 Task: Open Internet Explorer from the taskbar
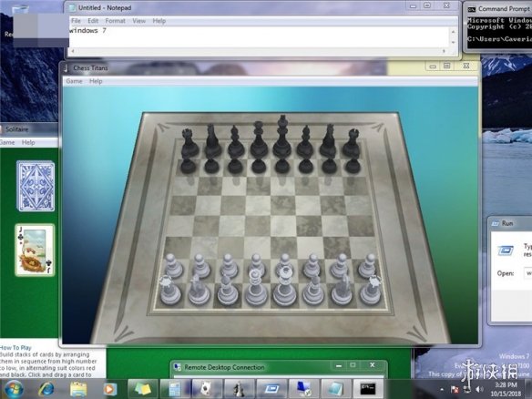point(46,389)
